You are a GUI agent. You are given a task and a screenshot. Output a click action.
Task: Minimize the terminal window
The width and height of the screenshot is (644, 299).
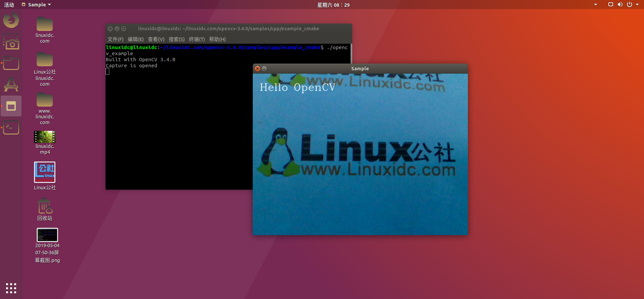(117, 29)
